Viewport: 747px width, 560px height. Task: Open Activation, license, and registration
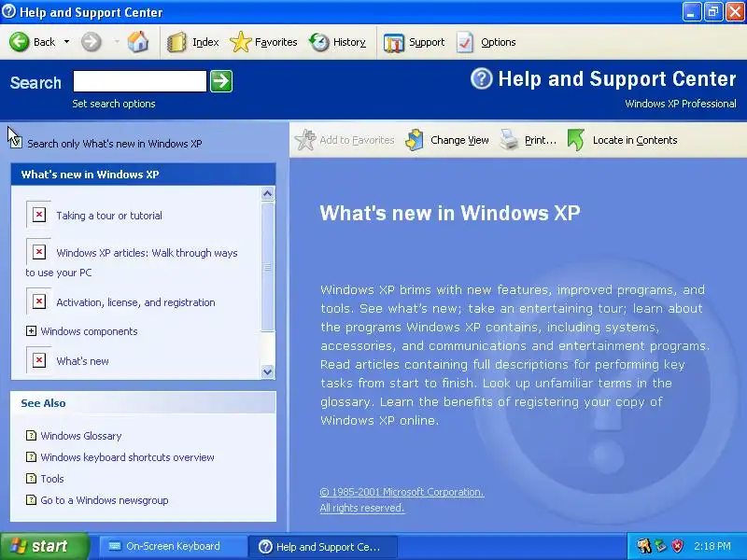point(135,302)
